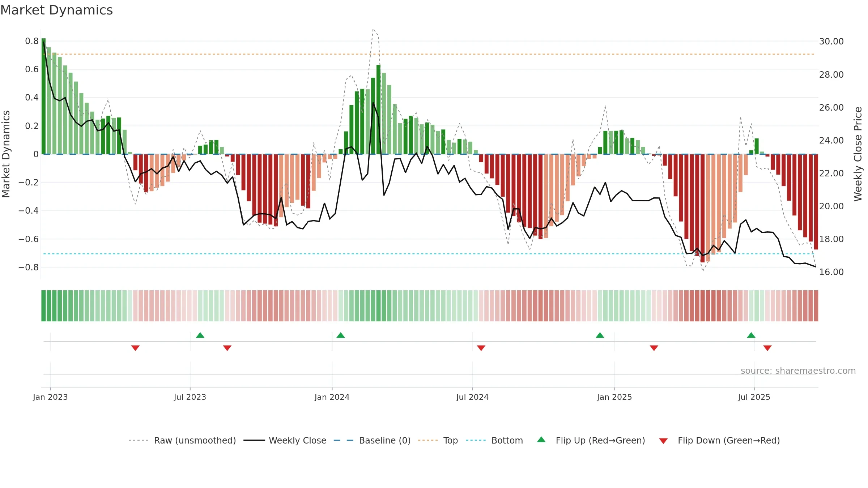Click the Jan 2025 x-axis label
Image resolution: width=868 pixels, height=488 pixels.
click(614, 397)
